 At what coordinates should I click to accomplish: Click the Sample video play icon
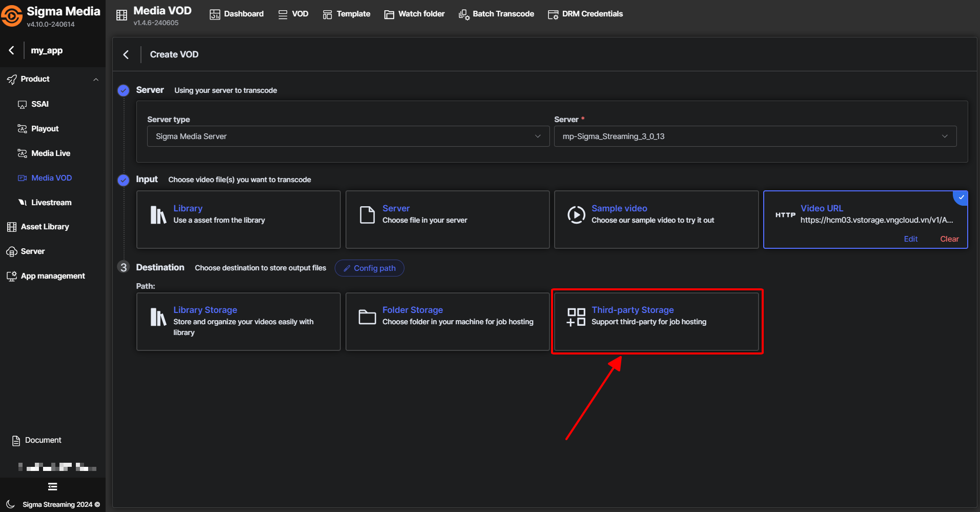pos(576,215)
